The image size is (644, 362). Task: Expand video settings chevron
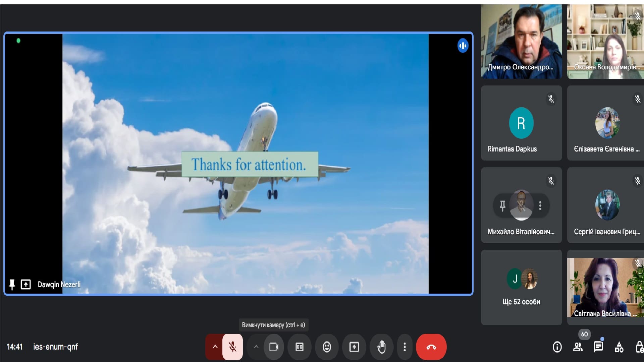tap(256, 347)
